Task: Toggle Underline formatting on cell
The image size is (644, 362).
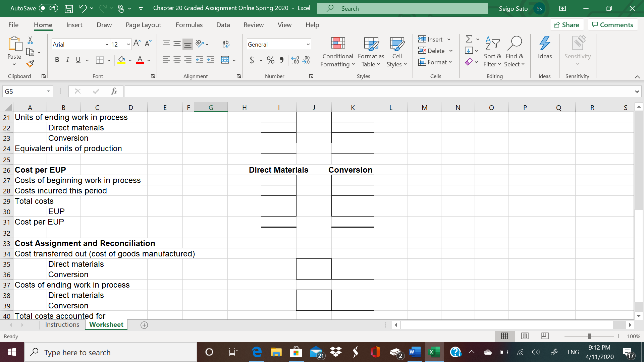Action: pos(78,60)
